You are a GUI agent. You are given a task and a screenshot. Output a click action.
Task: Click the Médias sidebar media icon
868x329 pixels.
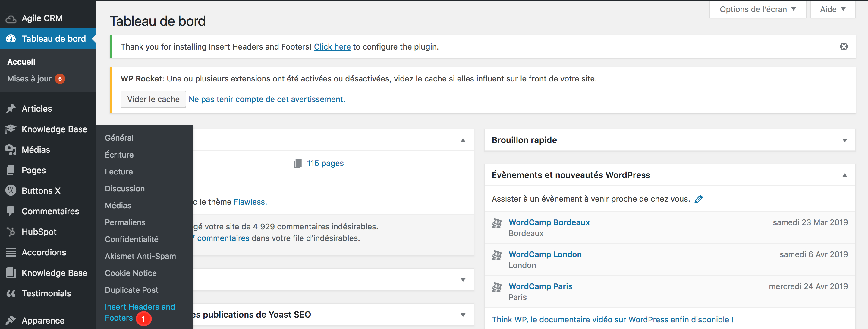11,150
